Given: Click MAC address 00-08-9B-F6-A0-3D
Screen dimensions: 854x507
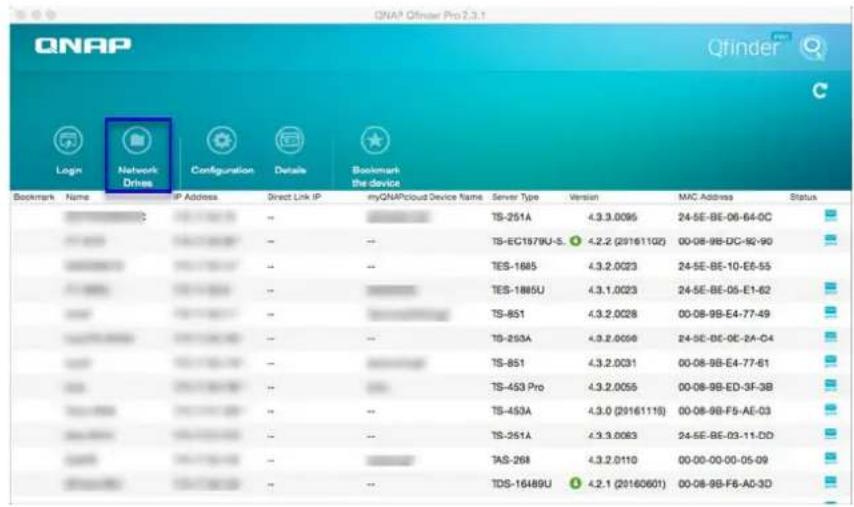Looking at the screenshot, I should [x=724, y=484].
